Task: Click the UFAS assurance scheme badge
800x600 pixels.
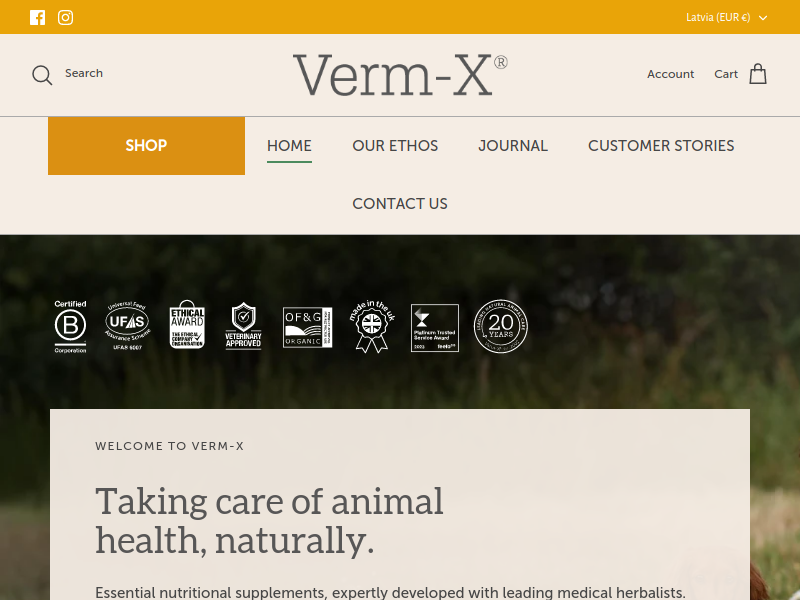Action: pyautogui.click(x=127, y=326)
